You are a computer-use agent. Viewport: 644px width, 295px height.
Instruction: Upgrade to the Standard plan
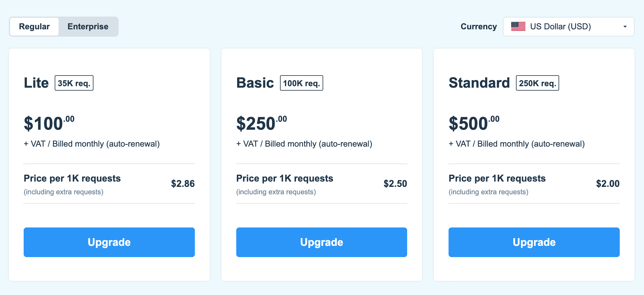[x=534, y=242]
